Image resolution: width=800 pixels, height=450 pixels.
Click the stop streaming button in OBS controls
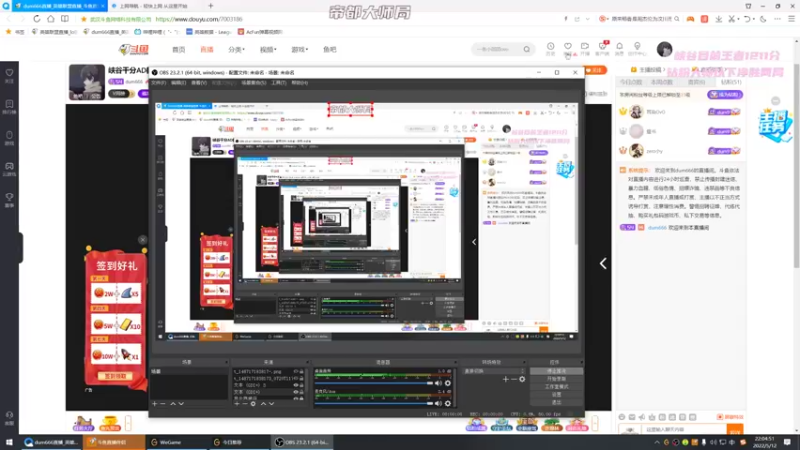click(556, 371)
